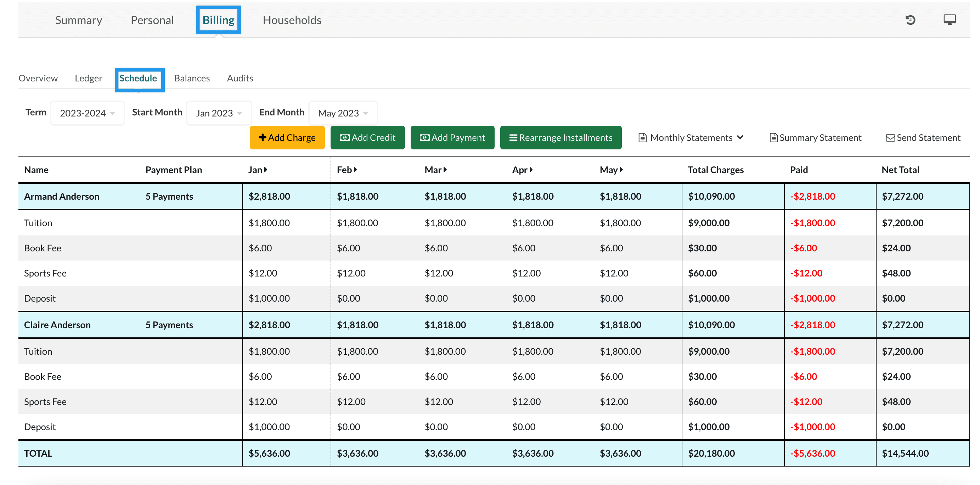Switch to the Ledger sub-tab

88,78
